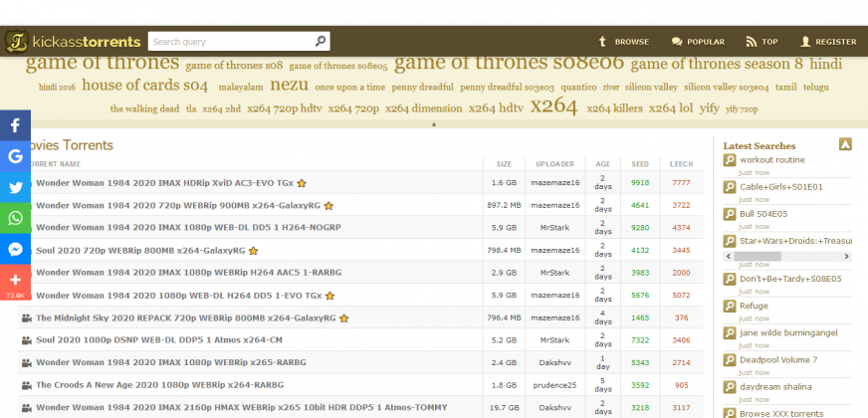The width and height of the screenshot is (868, 418).
Task: Sort table by Leech column header
Action: 681,164
